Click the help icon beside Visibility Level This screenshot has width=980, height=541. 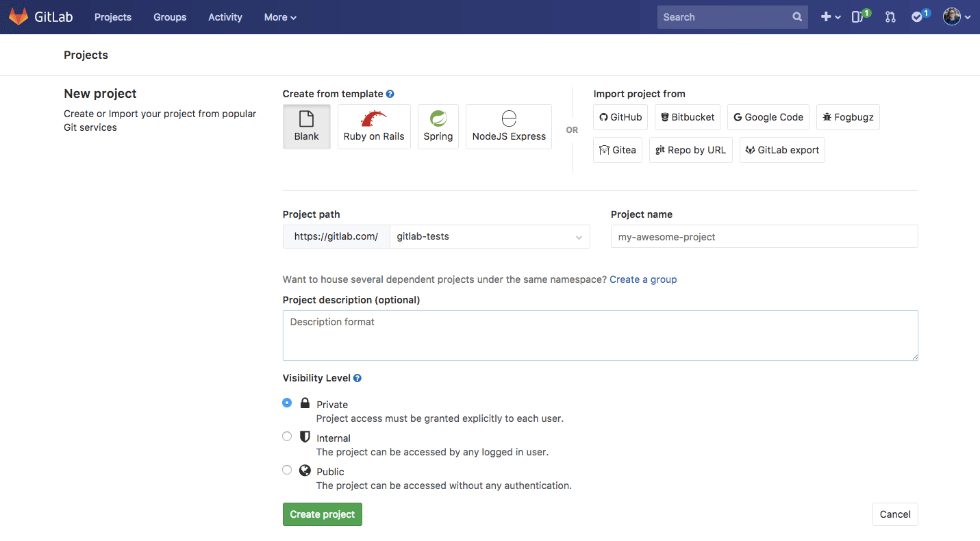pos(357,378)
